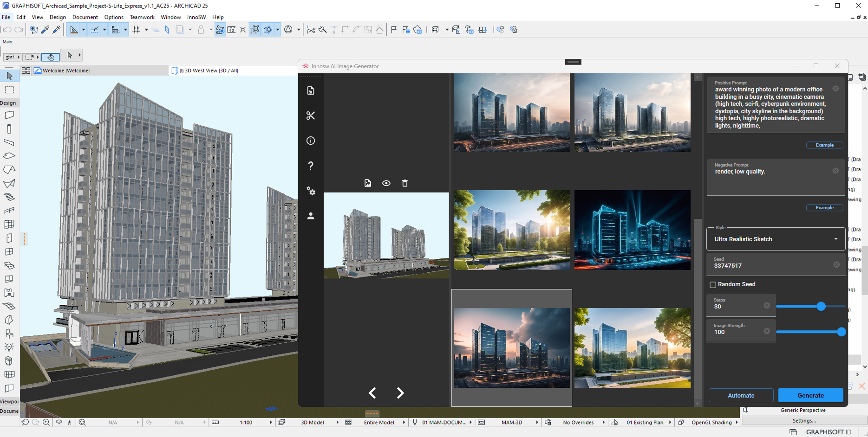Image resolution: width=868 pixels, height=437 pixels.
Task: Expand the Entire Model structure display dropdown
Action: click(x=404, y=422)
